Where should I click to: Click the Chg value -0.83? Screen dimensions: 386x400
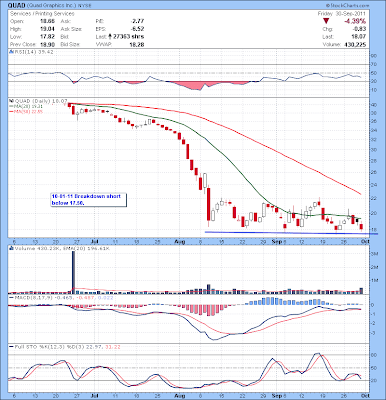pos(359,29)
